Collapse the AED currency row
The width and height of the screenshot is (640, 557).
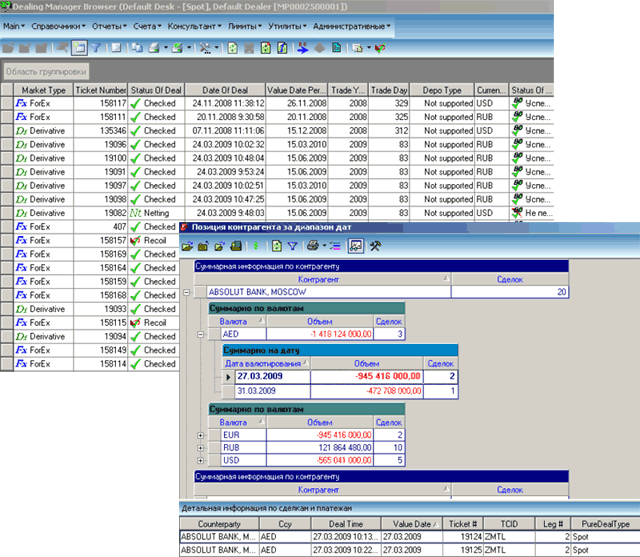[200, 334]
